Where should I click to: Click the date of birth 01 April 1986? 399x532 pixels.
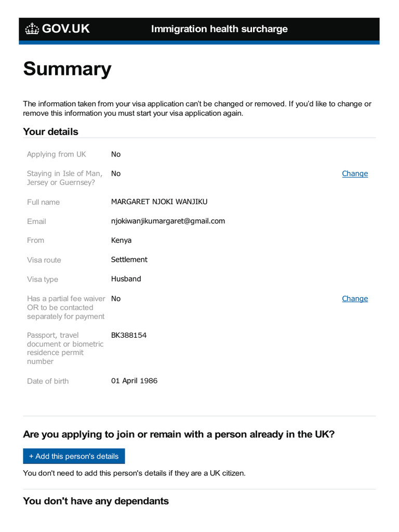tap(134, 381)
